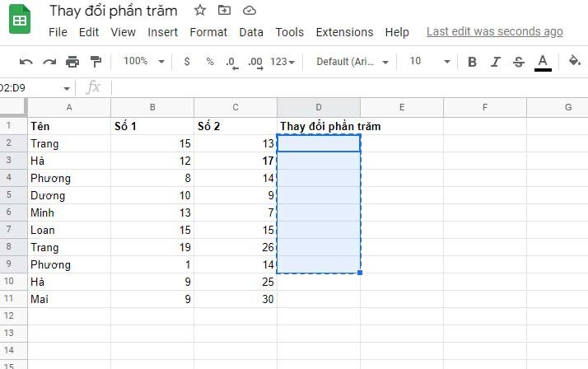Click the decrease decimal places icon
This screenshot has width=588, height=369.
[232, 63]
